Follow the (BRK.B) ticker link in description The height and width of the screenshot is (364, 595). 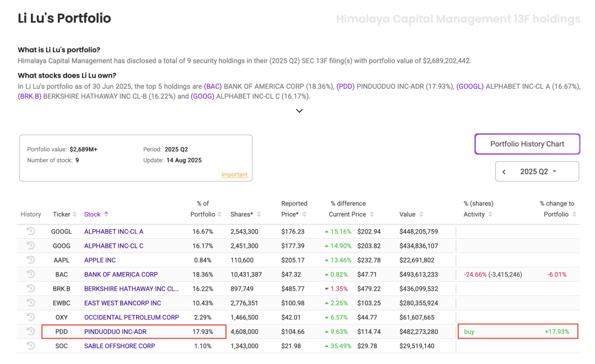click(30, 96)
